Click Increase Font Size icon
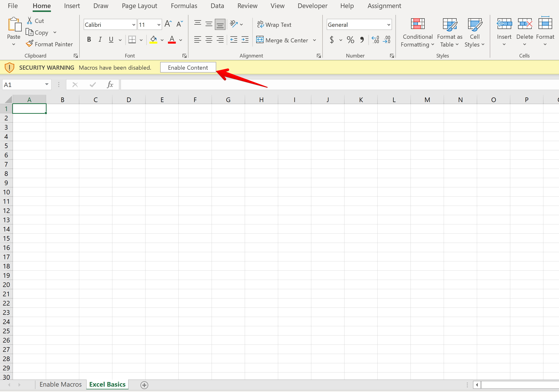 point(168,24)
